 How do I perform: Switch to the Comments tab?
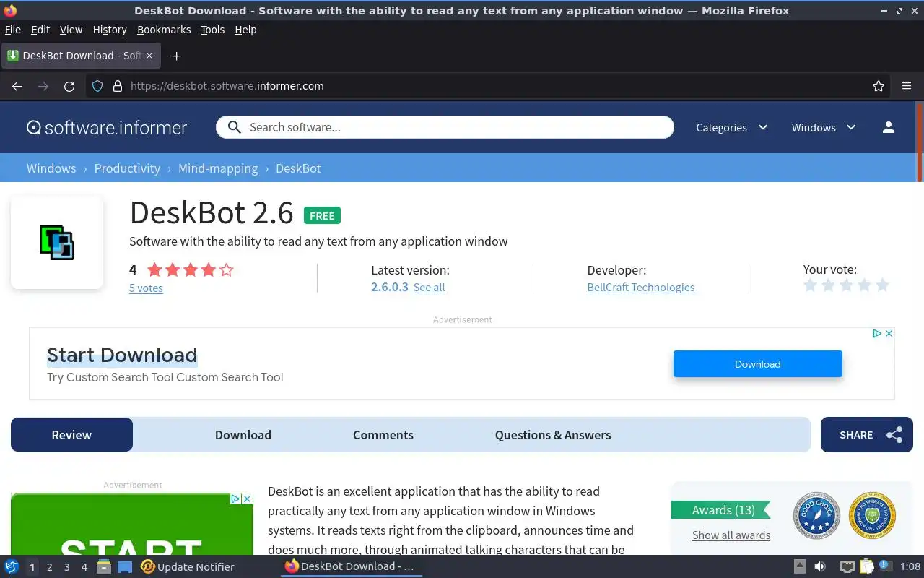[x=383, y=435]
